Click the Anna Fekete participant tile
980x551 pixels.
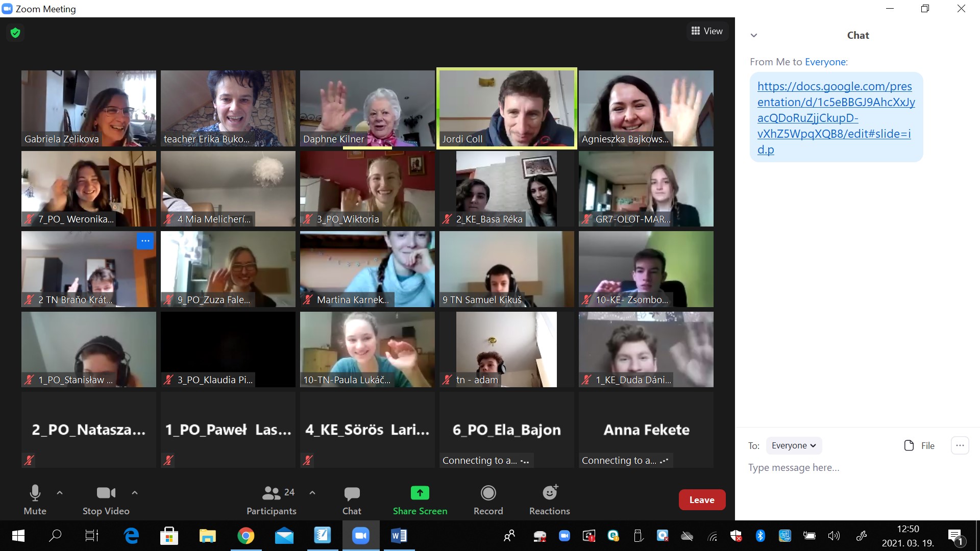(646, 430)
